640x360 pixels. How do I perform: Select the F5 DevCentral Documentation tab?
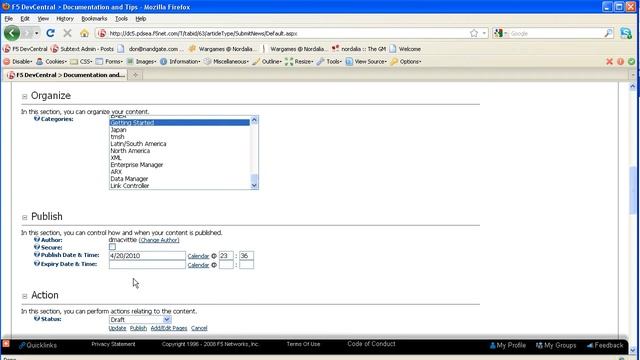click(66, 75)
